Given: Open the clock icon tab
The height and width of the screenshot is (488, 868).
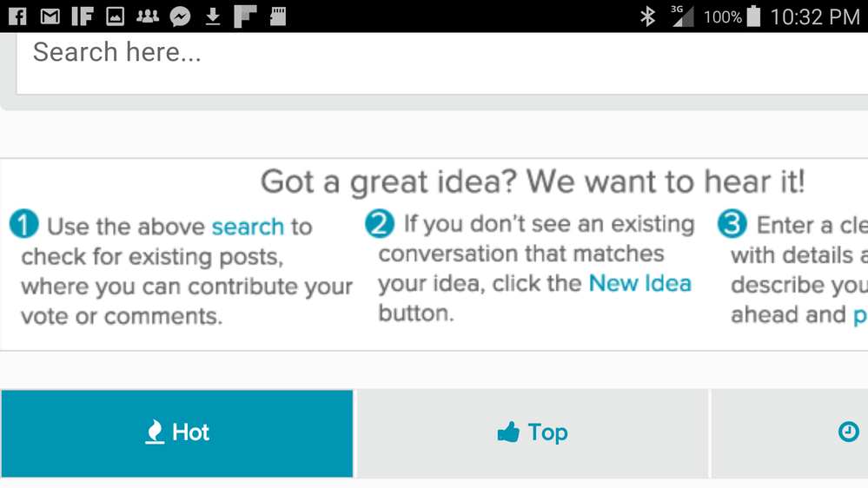Looking at the screenshot, I should (848, 432).
